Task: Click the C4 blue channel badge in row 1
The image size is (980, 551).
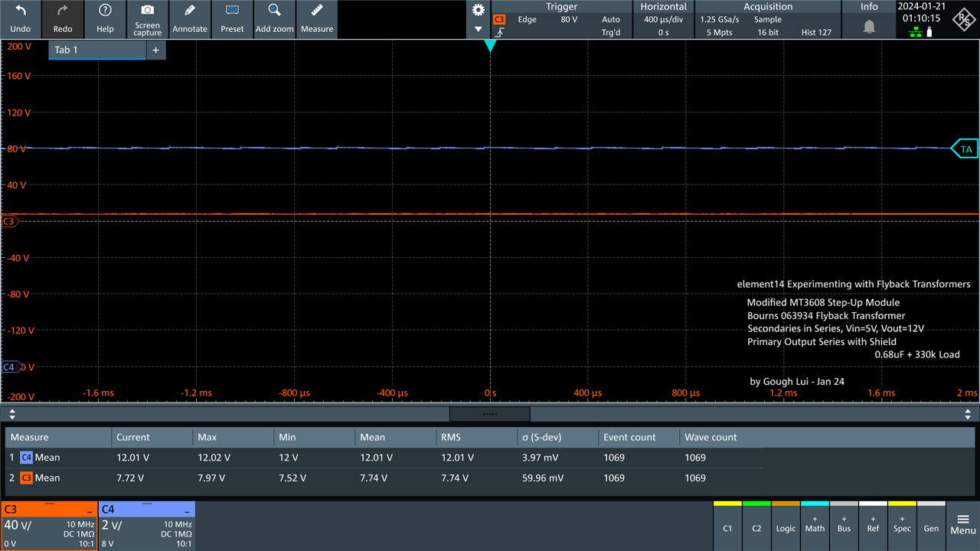Action: pyautogui.click(x=26, y=458)
